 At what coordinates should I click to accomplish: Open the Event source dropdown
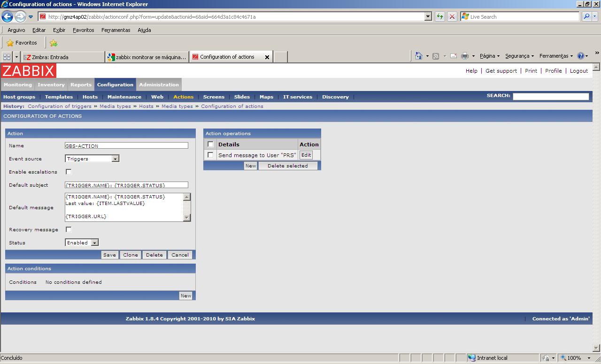coord(92,159)
